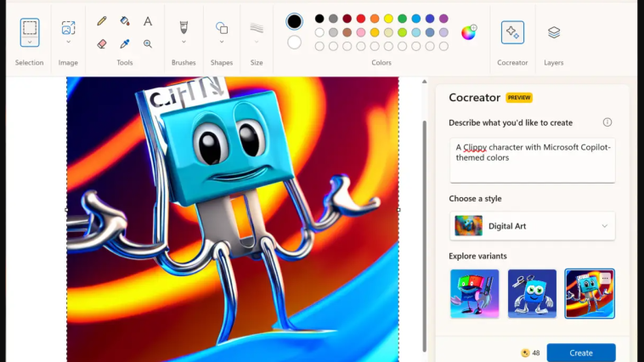644x362 pixels.
Task: Open the Shapes gallery icon
Action: tap(222, 28)
